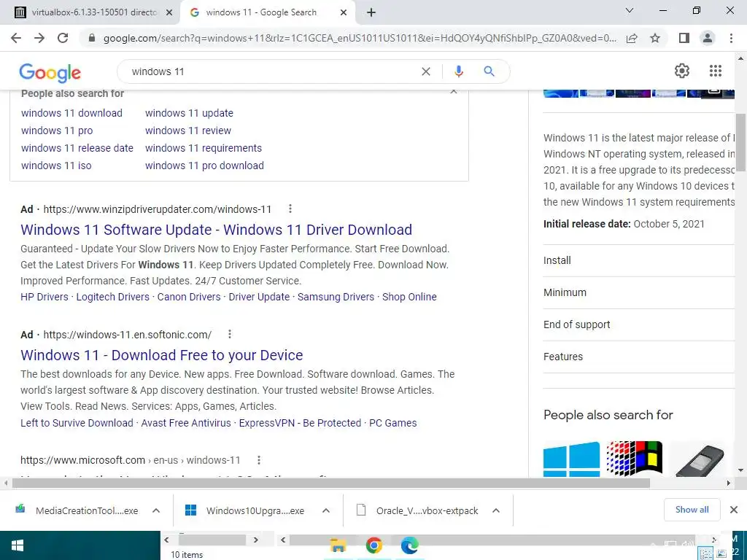Open Microsoft Edge from the taskbar
This screenshot has height=560, width=747.
[409, 545]
